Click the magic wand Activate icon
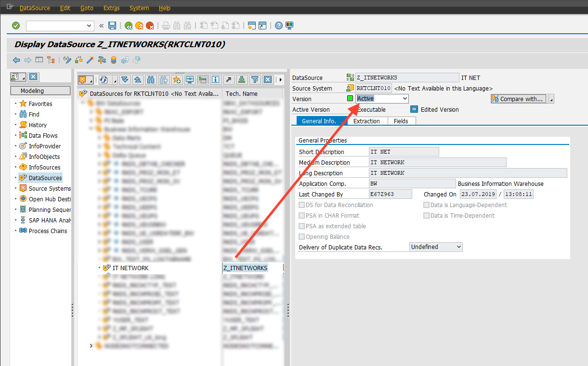The image size is (588, 366). 90,60
